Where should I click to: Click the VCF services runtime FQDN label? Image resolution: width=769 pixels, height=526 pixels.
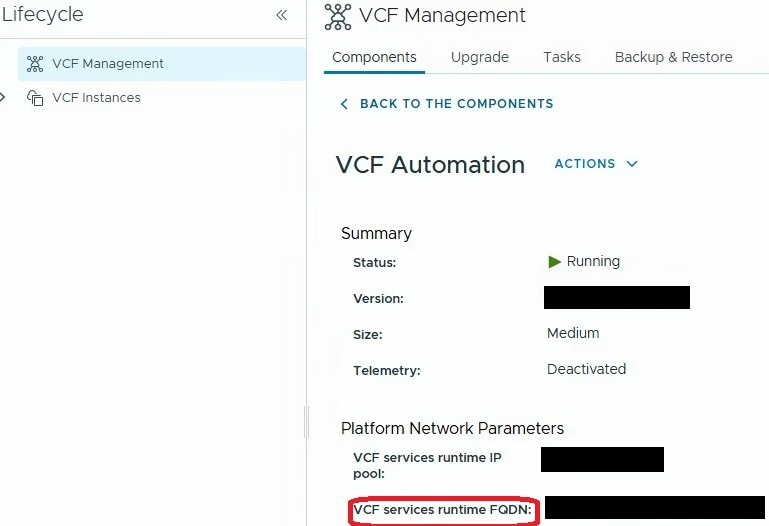pyautogui.click(x=442, y=510)
